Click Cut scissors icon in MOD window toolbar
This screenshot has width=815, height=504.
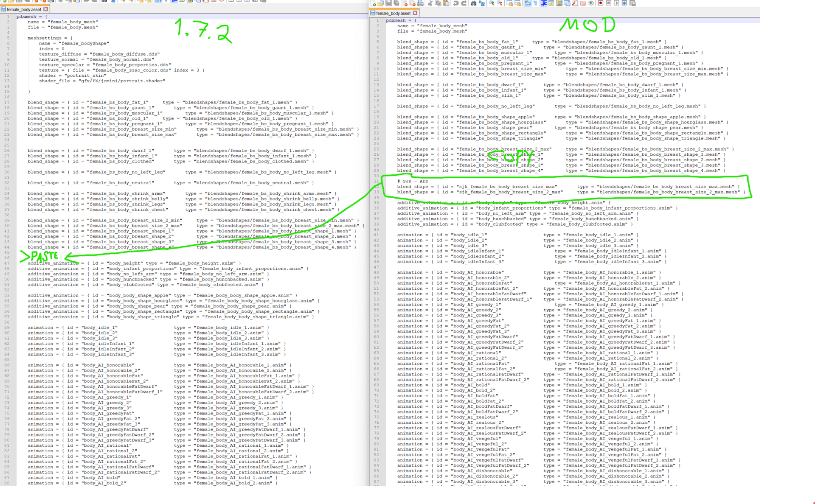click(x=430, y=3)
